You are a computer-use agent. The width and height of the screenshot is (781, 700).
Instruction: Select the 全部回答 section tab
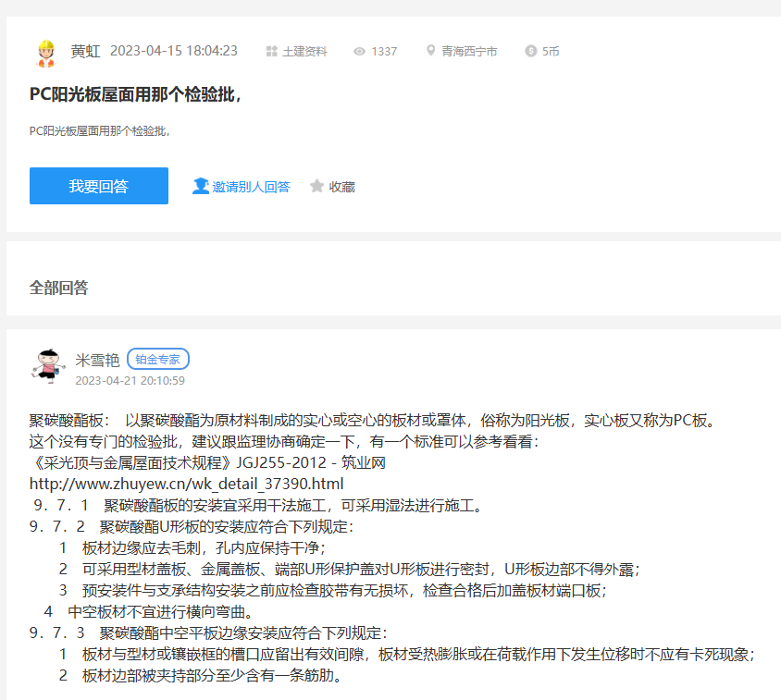[59, 288]
